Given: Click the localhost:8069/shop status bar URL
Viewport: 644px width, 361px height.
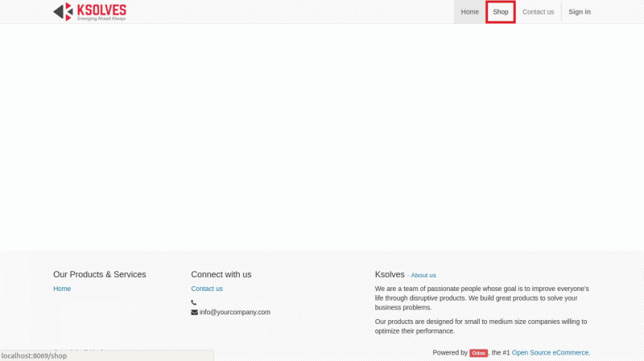Looking at the screenshot, I should pos(35,355).
